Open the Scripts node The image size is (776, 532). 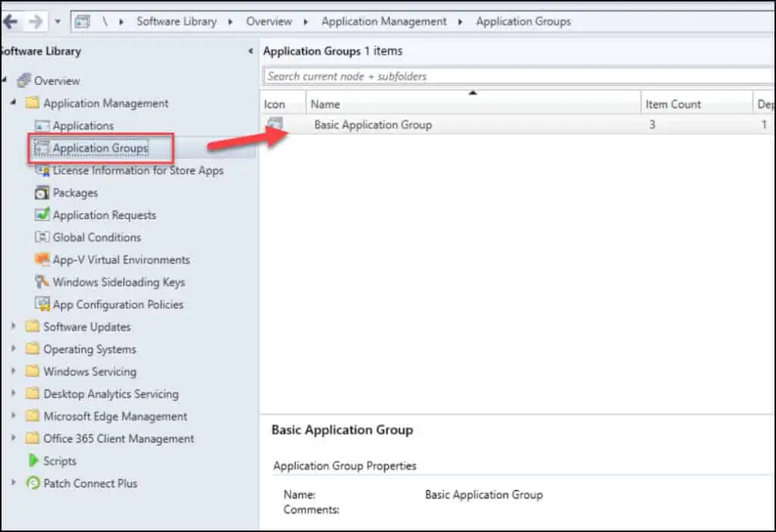[59, 461]
